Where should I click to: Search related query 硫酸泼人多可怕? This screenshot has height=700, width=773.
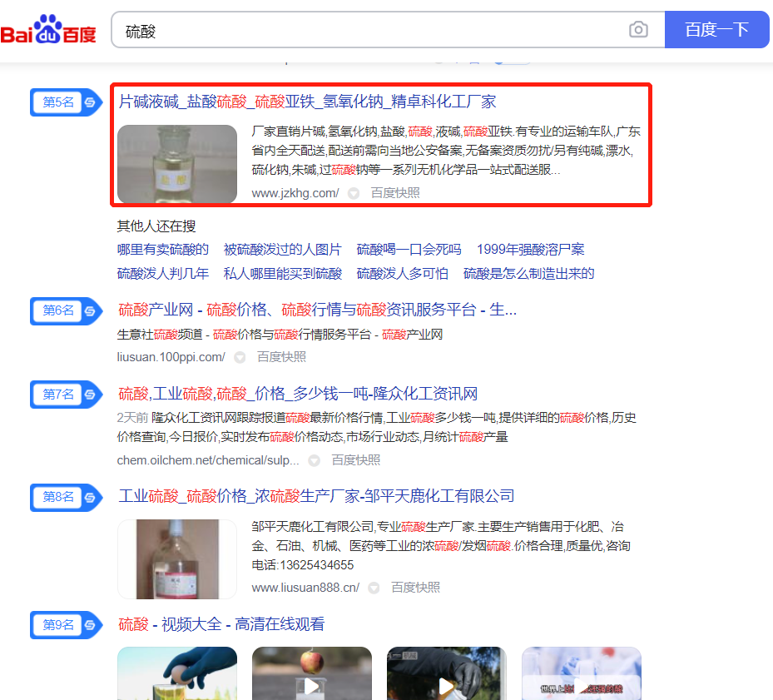[402, 273]
